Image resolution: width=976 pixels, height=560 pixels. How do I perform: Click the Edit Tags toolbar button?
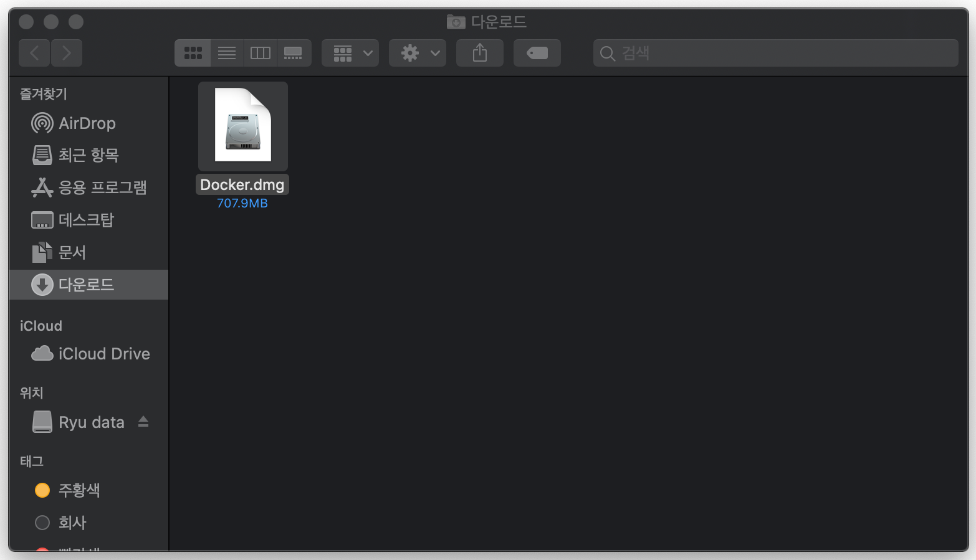(537, 53)
